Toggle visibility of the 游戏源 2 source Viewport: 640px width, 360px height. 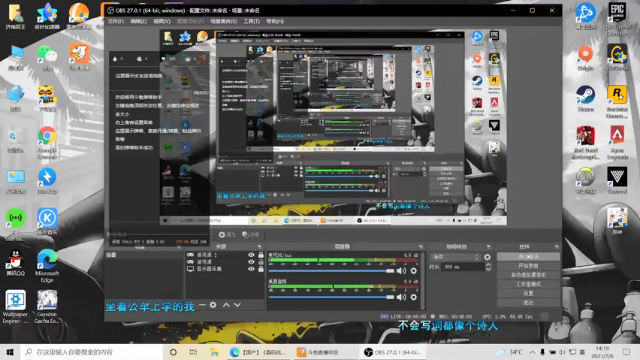(251, 255)
